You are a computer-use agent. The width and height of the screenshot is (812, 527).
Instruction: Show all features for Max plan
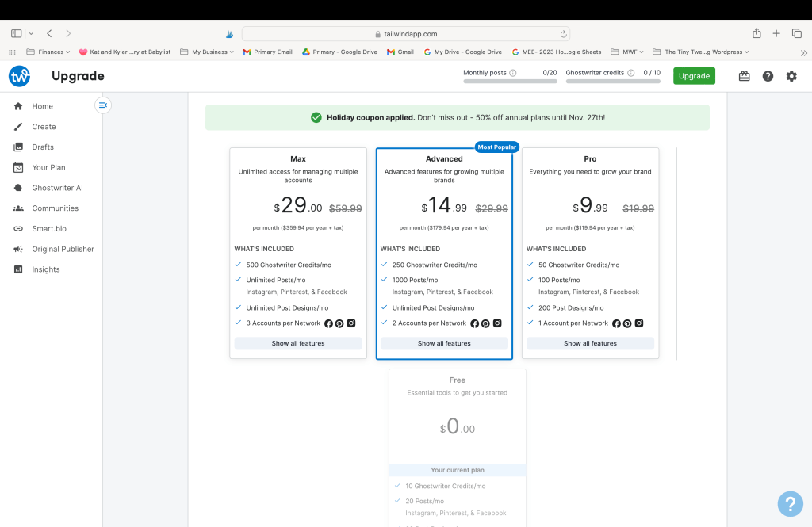tap(298, 343)
